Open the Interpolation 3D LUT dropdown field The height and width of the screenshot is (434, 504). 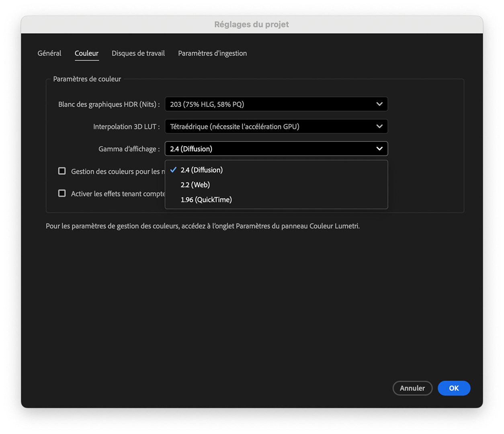tap(276, 127)
